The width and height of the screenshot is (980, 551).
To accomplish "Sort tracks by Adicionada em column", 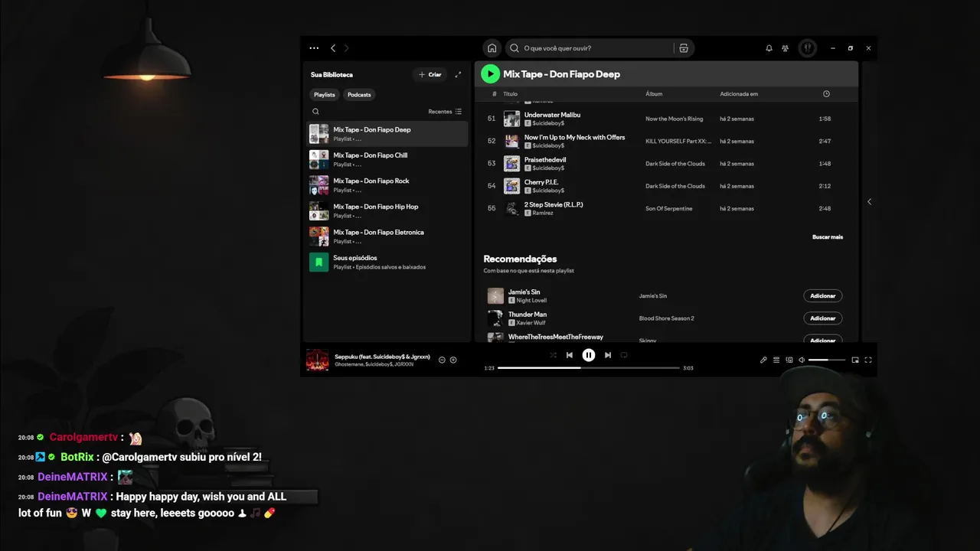I will 739,93.
